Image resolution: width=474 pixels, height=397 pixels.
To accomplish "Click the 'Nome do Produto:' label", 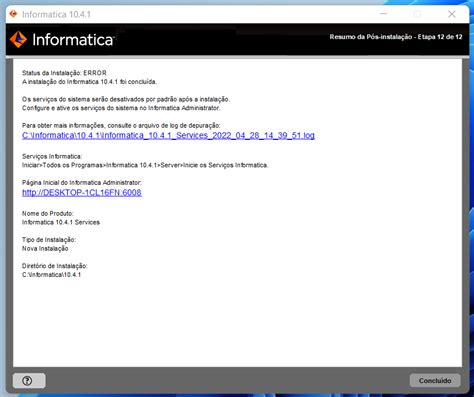I will click(x=48, y=213).
